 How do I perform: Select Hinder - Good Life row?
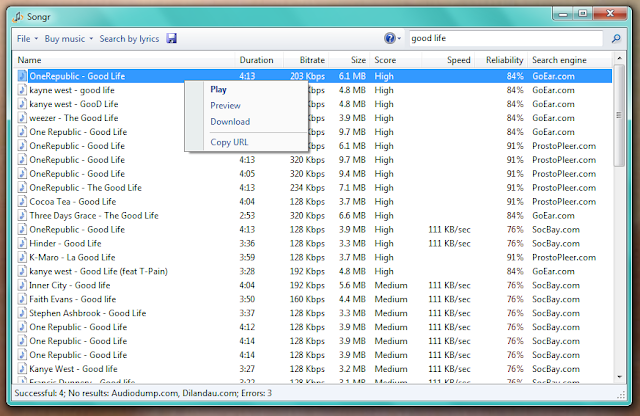314,243
